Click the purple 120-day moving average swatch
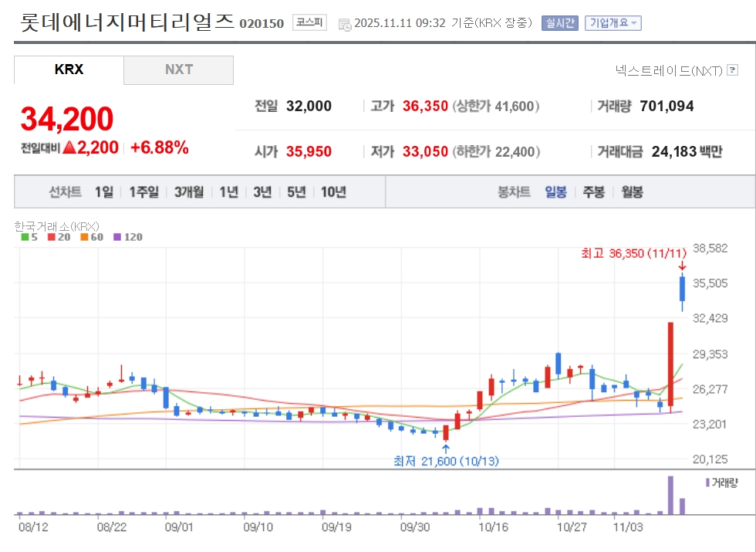The image size is (756, 552). click(117, 237)
